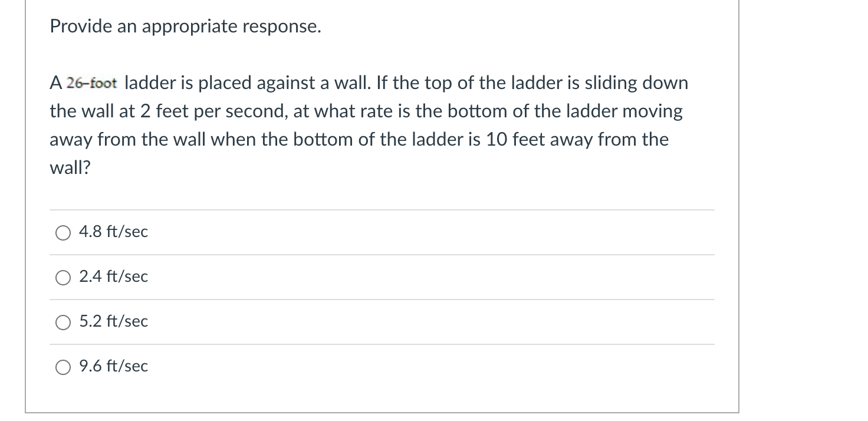
Task: Click the 2.4 ft/sec label text
Action: pos(113,277)
